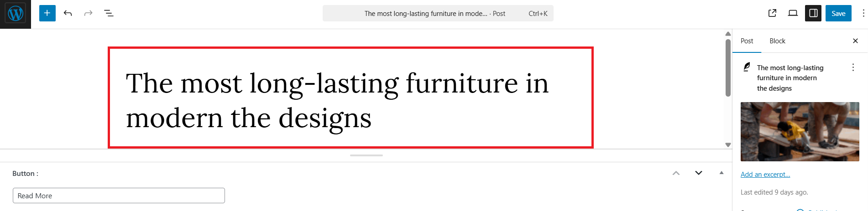Switch to the Block tab
The height and width of the screenshot is (211, 868).
pyautogui.click(x=777, y=41)
